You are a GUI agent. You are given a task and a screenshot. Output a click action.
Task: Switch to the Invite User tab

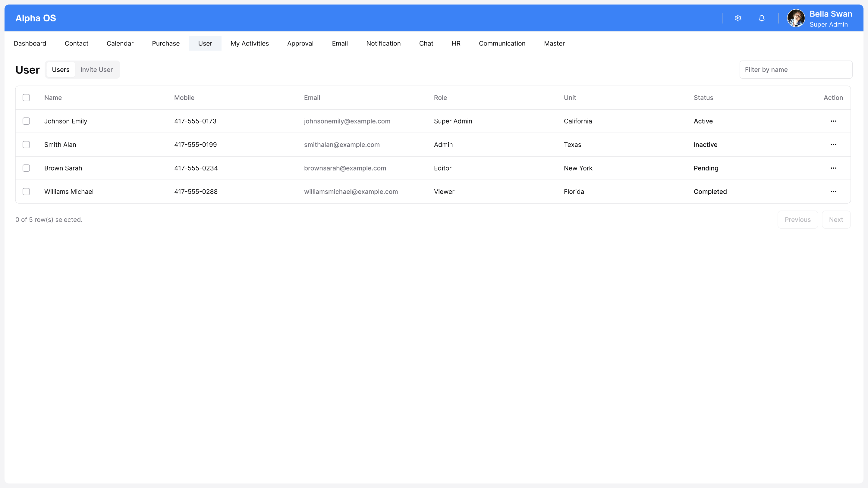tap(96, 69)
